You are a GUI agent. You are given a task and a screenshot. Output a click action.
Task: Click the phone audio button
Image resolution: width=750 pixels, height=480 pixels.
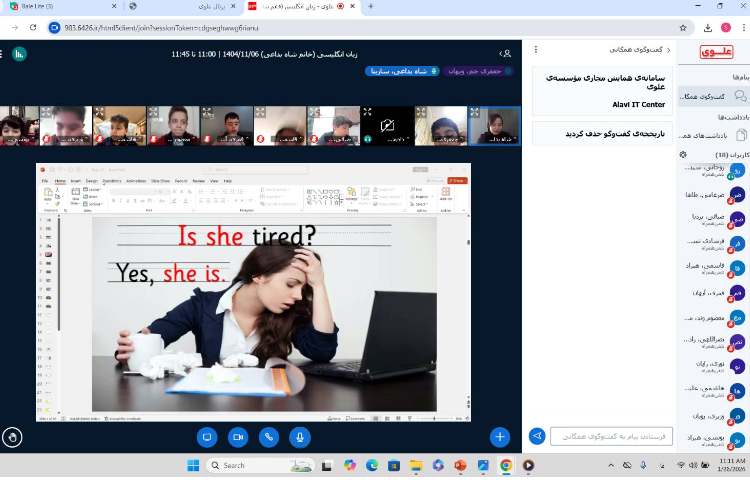[x=269, y=437]
